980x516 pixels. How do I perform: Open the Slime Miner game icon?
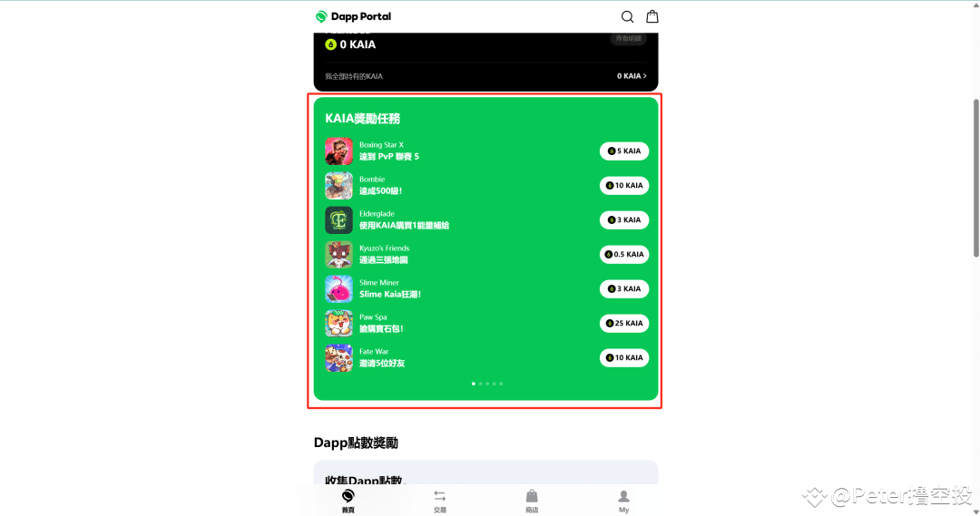point(338,288)
